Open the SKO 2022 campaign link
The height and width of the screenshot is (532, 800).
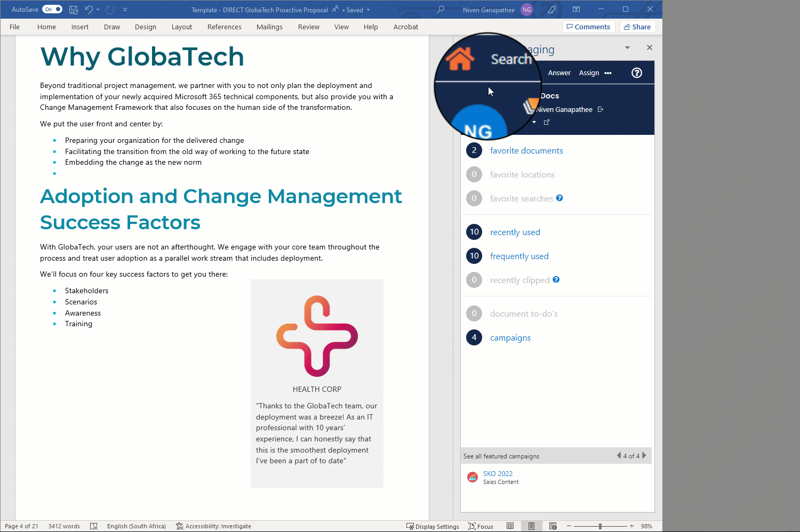(x=498, y=474)
